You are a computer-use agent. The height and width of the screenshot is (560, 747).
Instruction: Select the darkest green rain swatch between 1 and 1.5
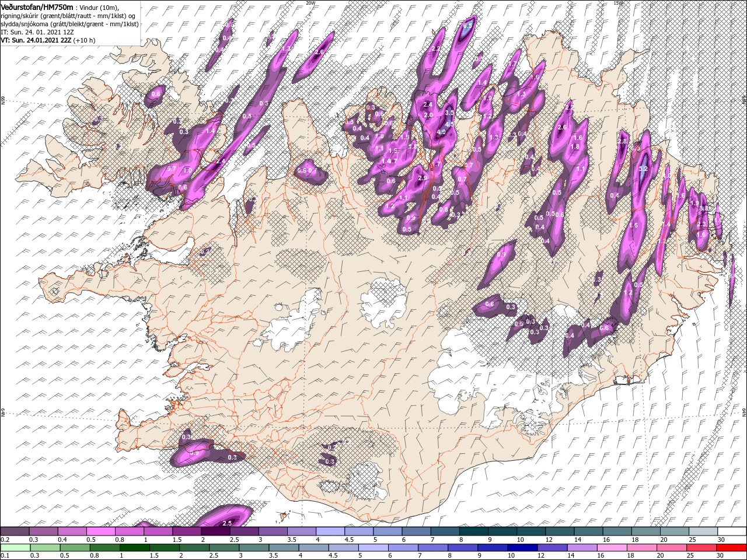pos(135,547)
